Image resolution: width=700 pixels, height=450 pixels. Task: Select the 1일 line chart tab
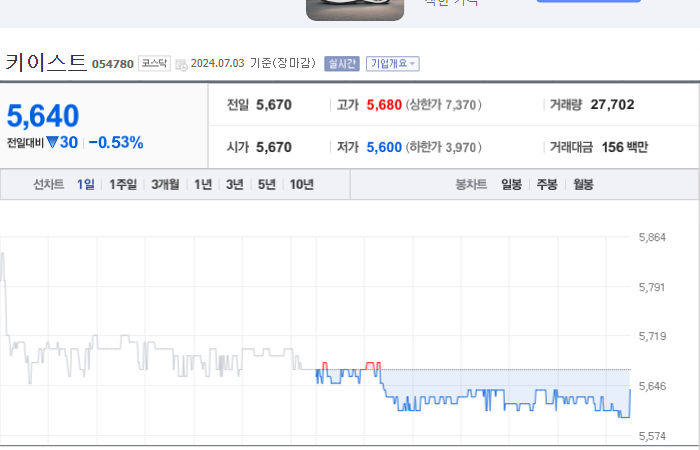(86, 184)
